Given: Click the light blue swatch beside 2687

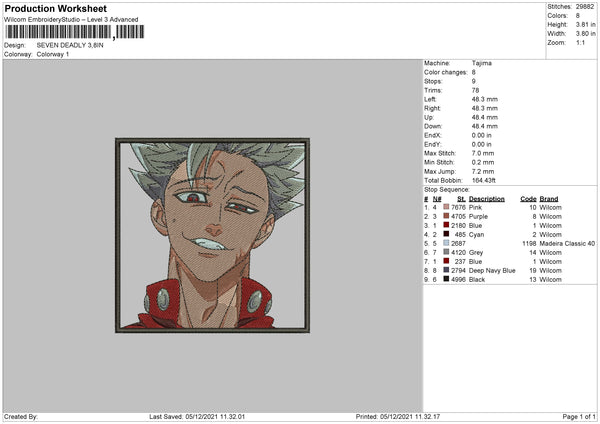Looking at the screenshot, I should point(446,243).
